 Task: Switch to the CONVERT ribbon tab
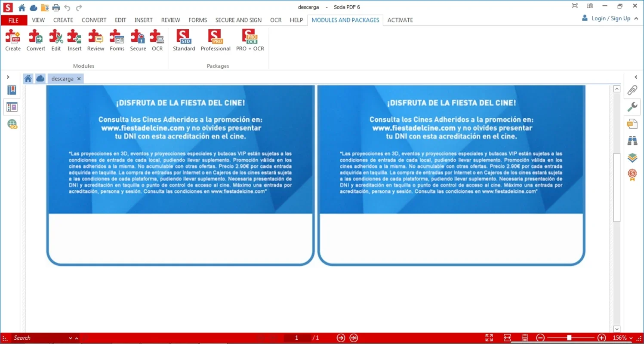coord(94,20)
